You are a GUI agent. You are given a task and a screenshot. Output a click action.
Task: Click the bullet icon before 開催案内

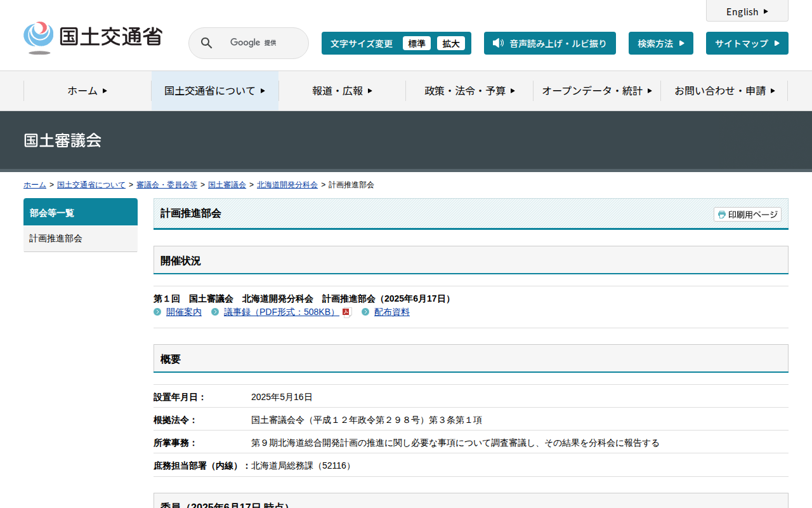[157, 312]
